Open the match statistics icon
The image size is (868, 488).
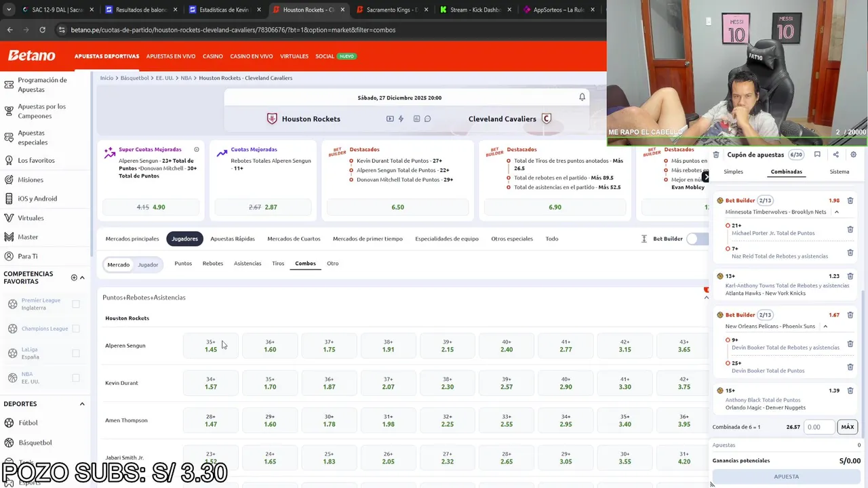click(416, 119)
